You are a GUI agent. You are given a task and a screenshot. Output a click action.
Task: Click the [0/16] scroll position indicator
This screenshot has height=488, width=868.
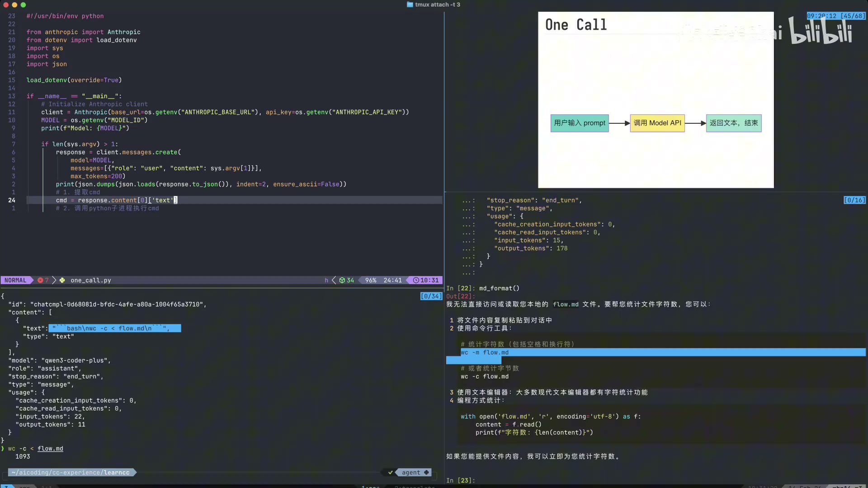(854, 200)
